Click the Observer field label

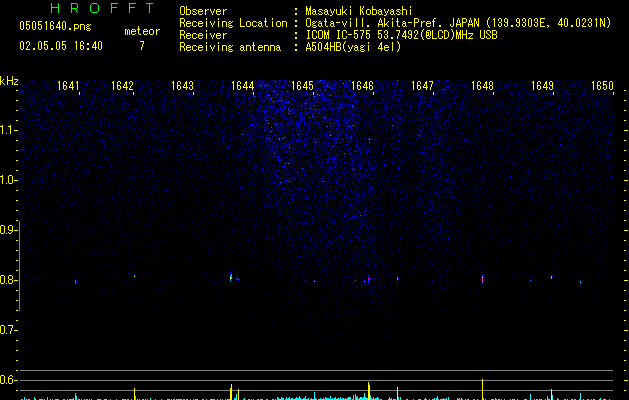[203, 11]
